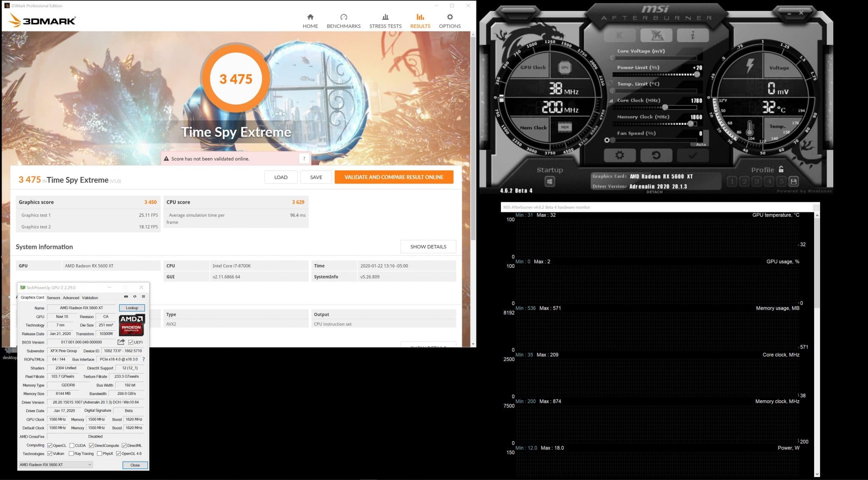Reset Afterburner settings with reset arrow

click(x=656, y=155)
